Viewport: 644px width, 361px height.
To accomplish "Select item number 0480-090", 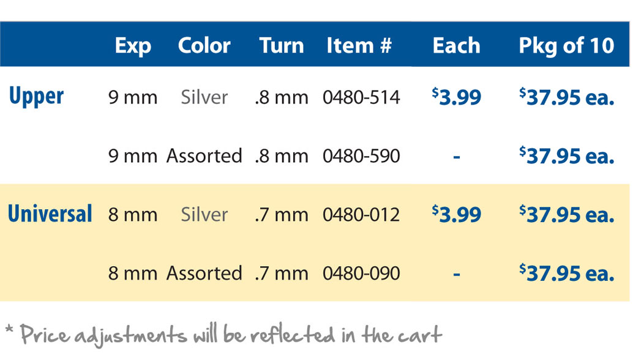I will click(x=361, y=273).
